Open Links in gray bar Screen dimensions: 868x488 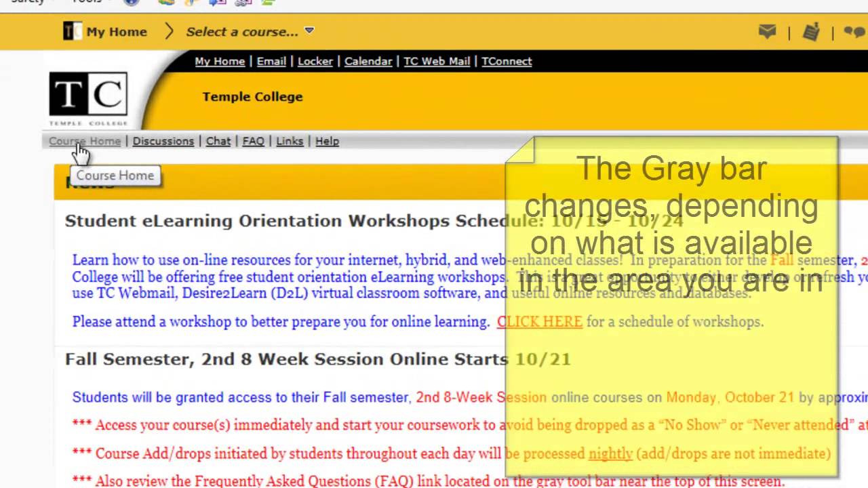(290, 141)
